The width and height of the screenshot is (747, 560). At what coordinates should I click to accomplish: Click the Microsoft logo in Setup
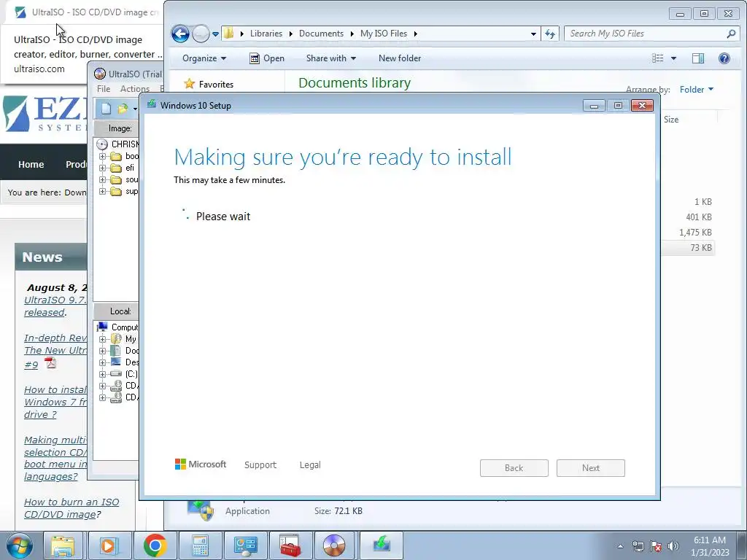coord(201,464)
